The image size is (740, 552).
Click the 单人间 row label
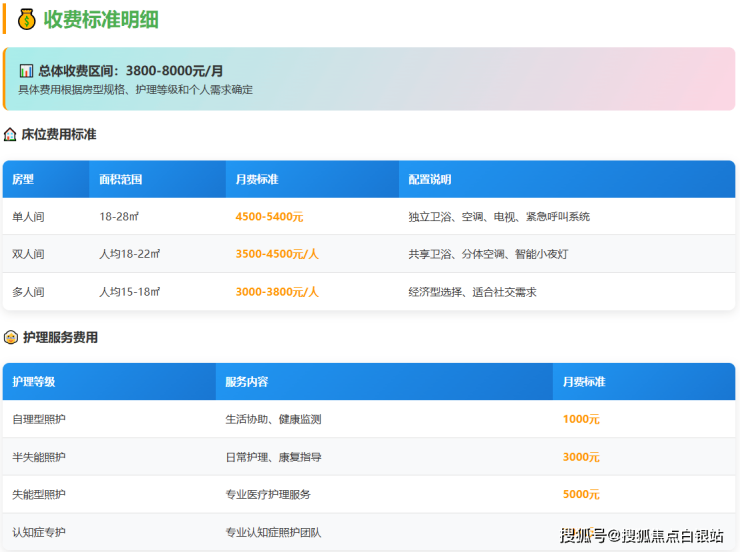28,217
